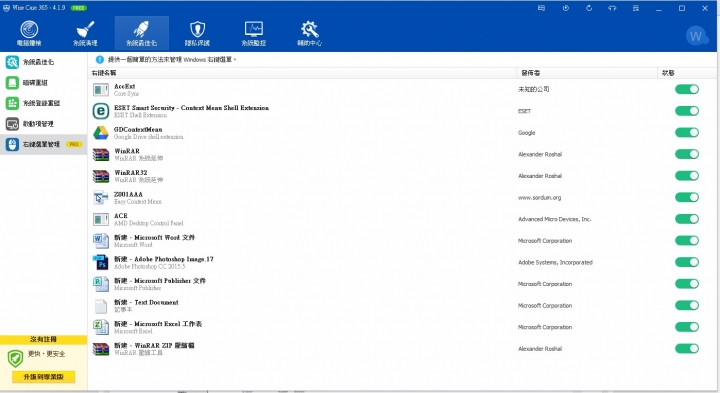Select 右鍵選單管理 context menu manager item

[43, 144]
